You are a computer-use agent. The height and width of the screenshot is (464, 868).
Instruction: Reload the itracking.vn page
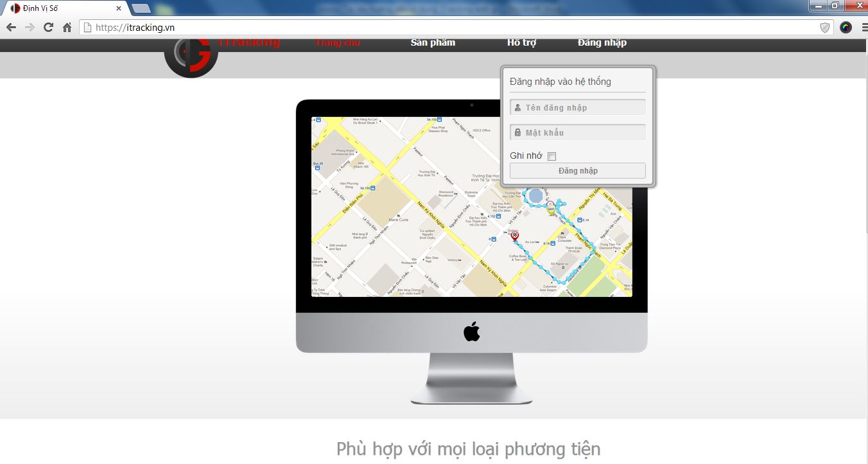(48, 28)
